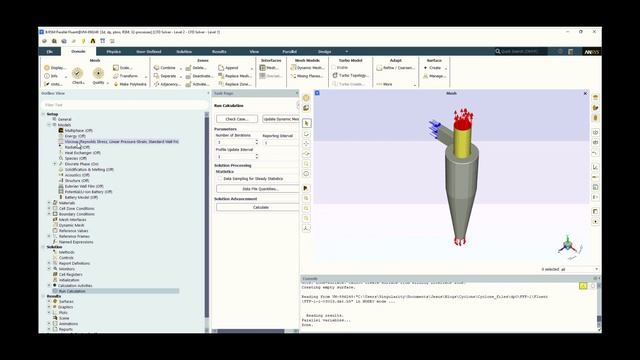Open the Adjacency zones tool
Viewport: 640px width, 360px height.
pos(167,84)
